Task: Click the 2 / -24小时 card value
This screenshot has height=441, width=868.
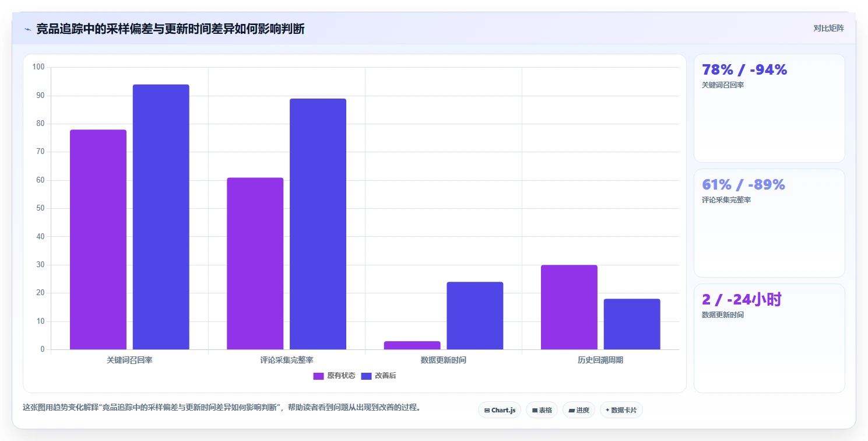Action: [x=742, y=300]
